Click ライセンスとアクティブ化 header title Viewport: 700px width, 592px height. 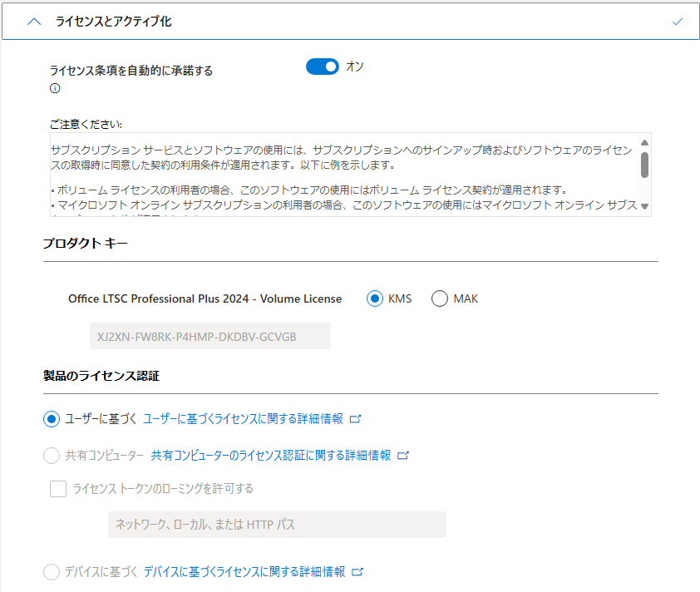pos(113,22)
